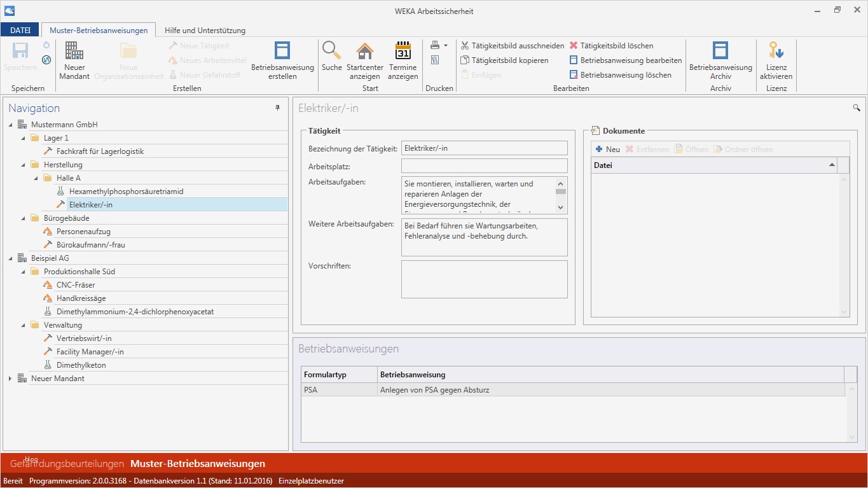The height and width of the screenshot is (488, 868).
Task: Collapse the Mustermann GmbH tree node
Action: 9,124
